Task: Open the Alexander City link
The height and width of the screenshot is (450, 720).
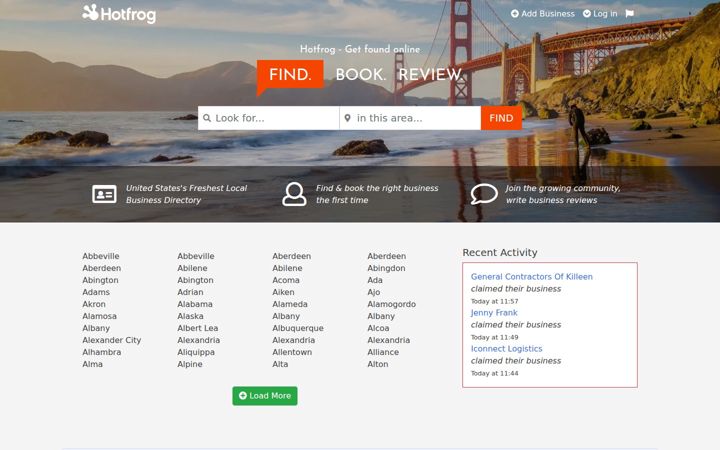Action: coord(112,340)
